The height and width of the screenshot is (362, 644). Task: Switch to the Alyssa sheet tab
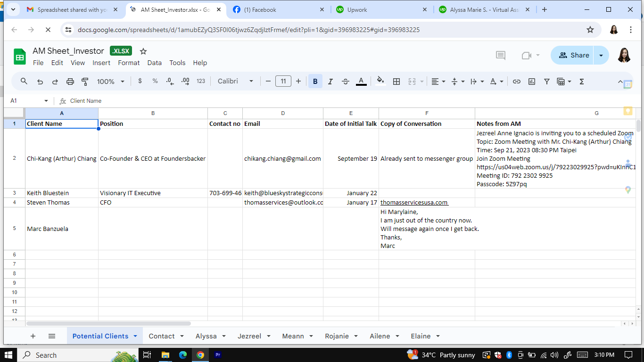206,336
